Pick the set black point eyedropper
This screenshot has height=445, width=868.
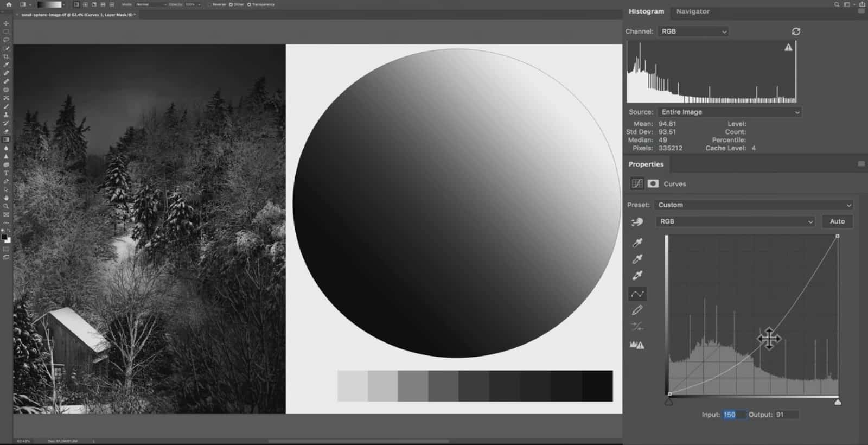[637, 243]
